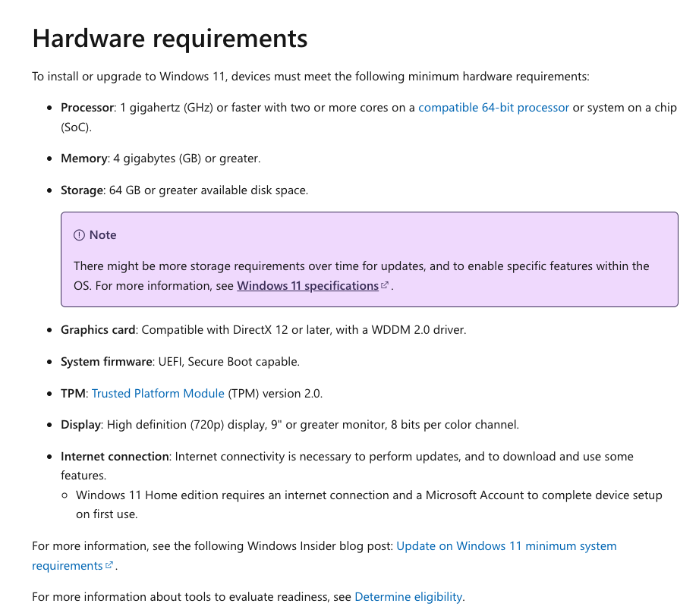Click the info icon next to Note
This screenshot has height=616, width=699.
point(79,235)
